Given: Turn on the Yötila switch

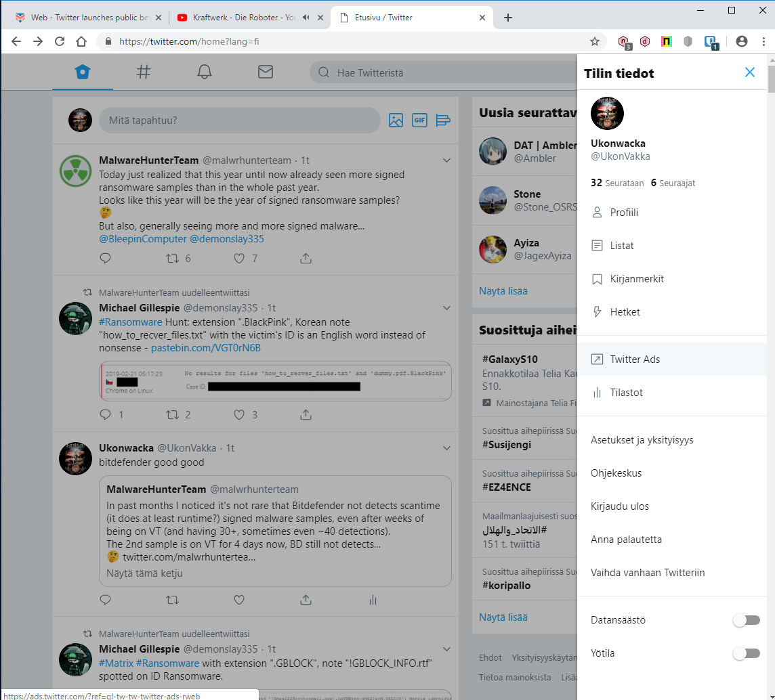Looking at the screenshot, I should pos(747,653).
